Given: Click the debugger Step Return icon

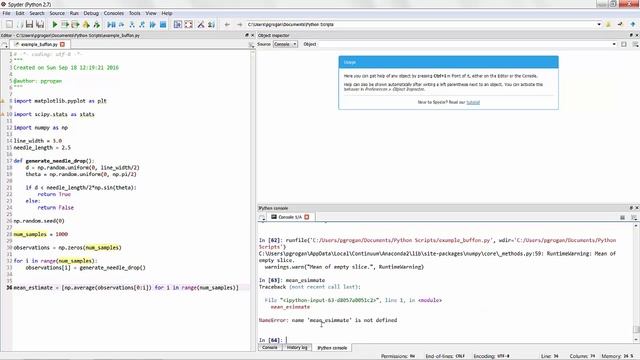Looking at the screenshot, I should coord(142,24).
